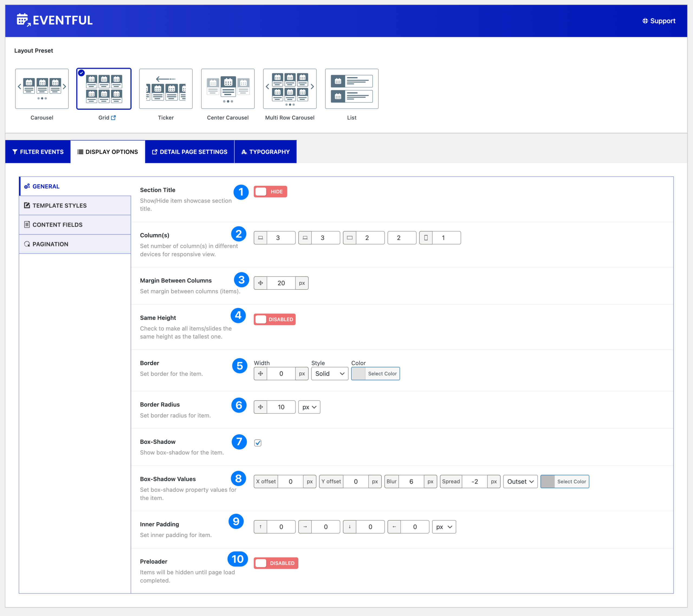Uncheck the Box-Shadow checkbox

(x=258, y=443)
